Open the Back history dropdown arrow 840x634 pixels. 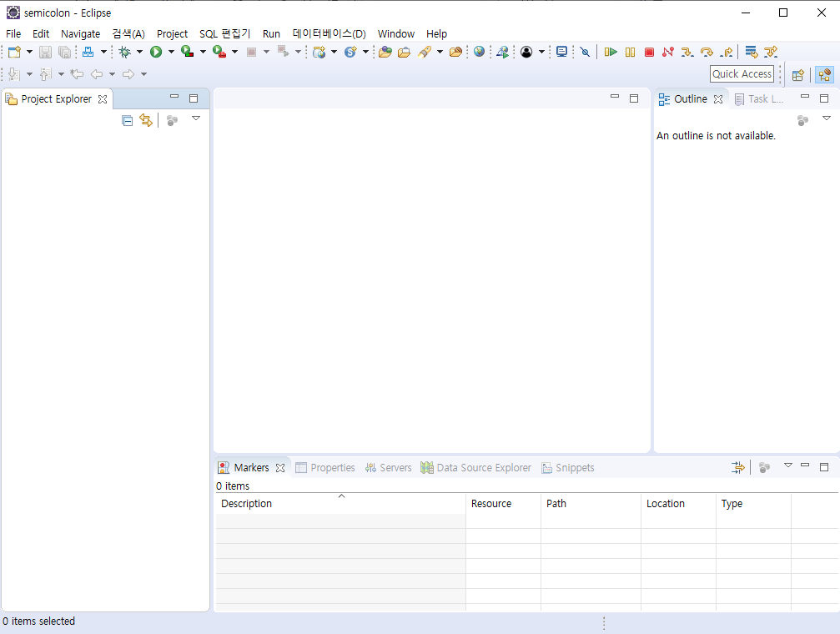(x=112, y=74)
